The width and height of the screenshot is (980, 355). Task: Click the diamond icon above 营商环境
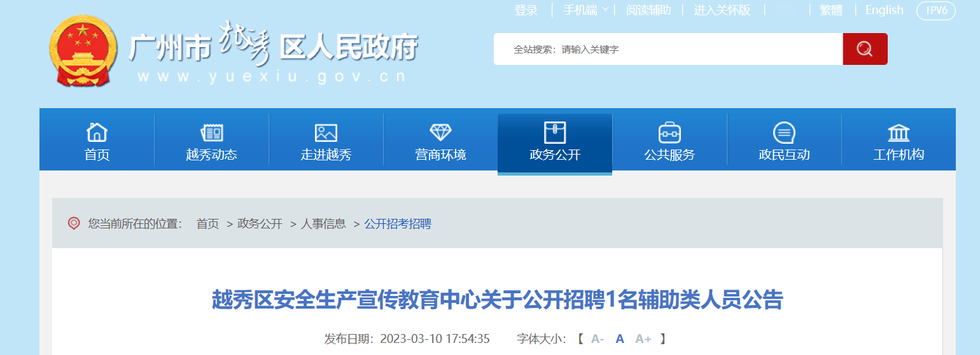440,132
